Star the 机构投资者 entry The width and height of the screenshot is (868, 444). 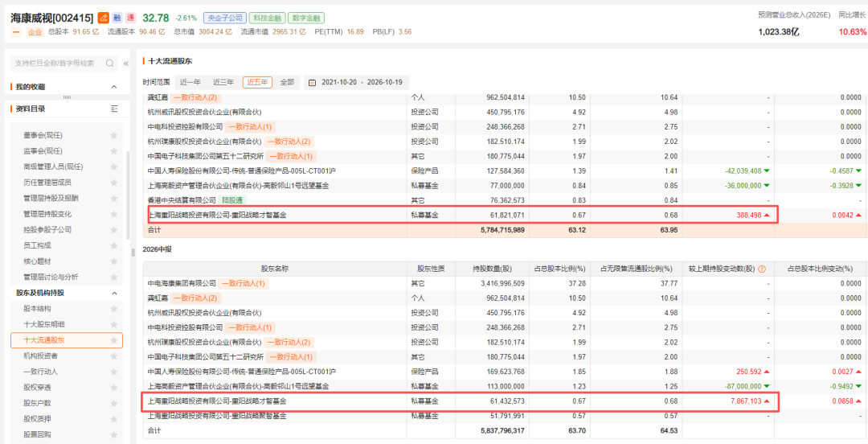point(114,356)
